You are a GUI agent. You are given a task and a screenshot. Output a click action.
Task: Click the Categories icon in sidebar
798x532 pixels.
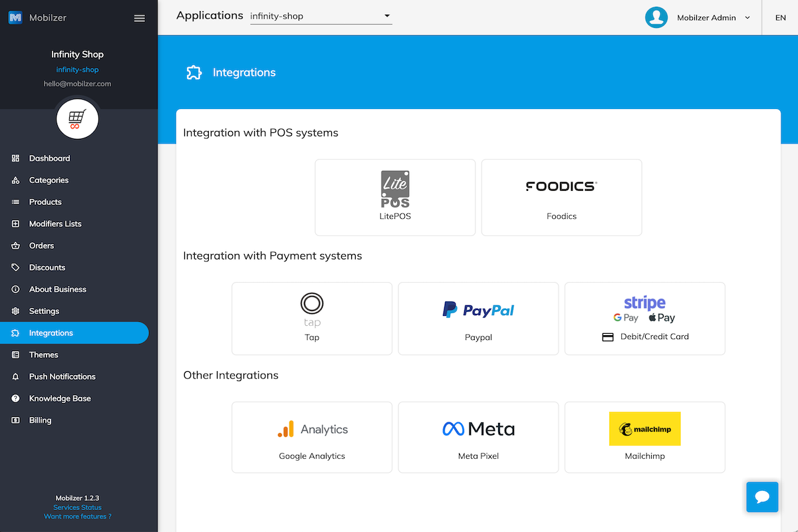point(16,180)
